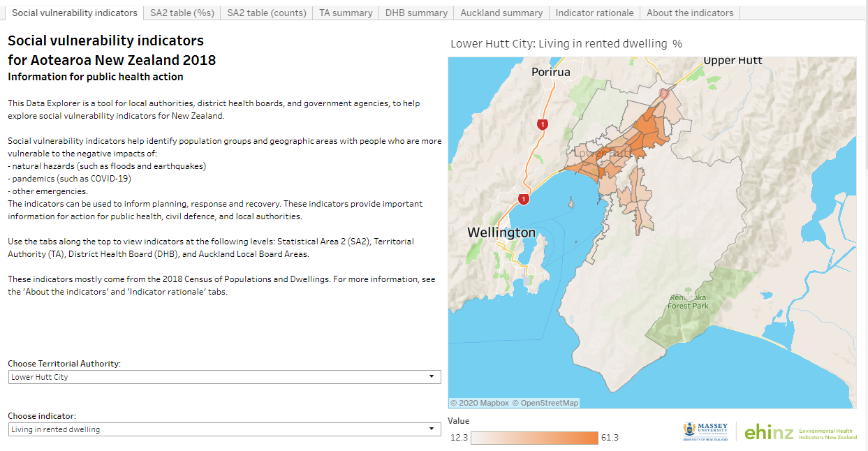Viewport: 868px width, 451px height.
Task: Select the DHB summary tab
Action: (416, 13)
